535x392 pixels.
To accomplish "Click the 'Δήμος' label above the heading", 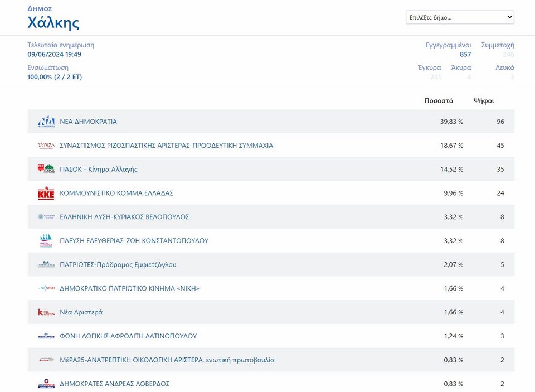I will click(x=40, y=8).
